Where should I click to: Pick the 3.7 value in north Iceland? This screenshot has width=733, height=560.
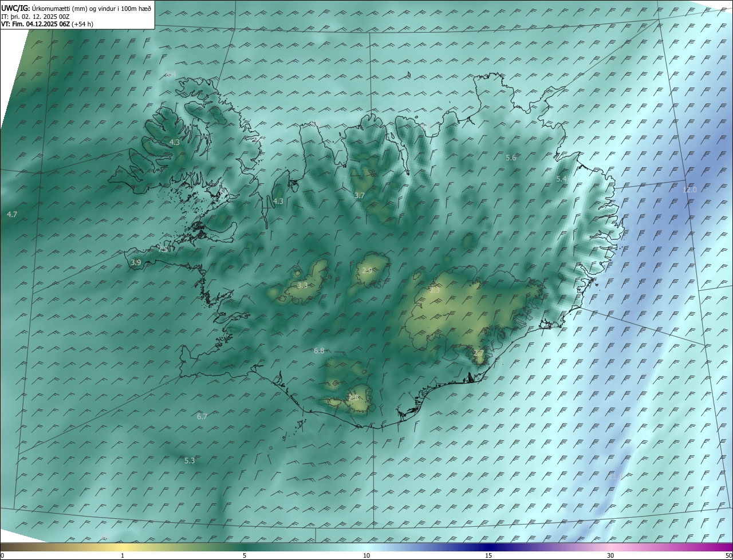[360, 195]
